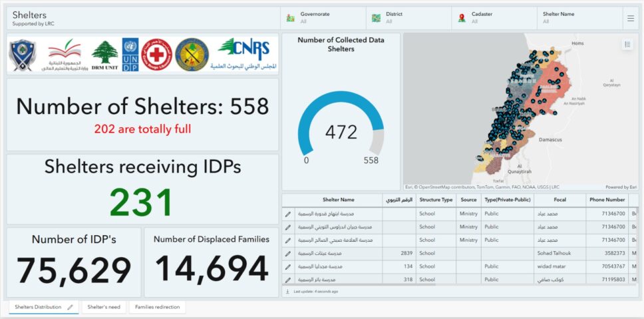
Task: Switch to the Shelter's need tab
Action: click(x=104, y=307)
